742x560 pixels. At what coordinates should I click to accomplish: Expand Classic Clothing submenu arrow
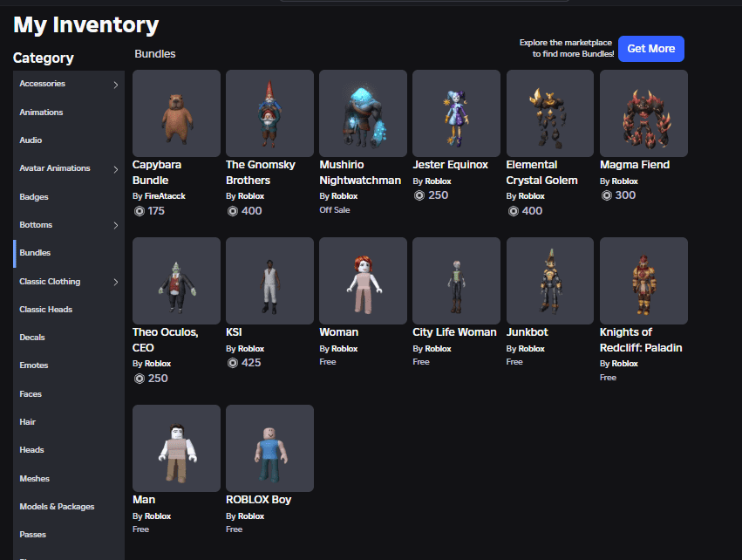click(116, 282)
